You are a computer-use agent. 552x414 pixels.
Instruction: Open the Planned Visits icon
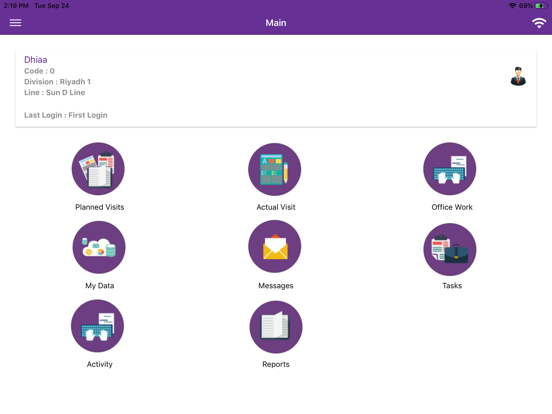coord(98,169)
